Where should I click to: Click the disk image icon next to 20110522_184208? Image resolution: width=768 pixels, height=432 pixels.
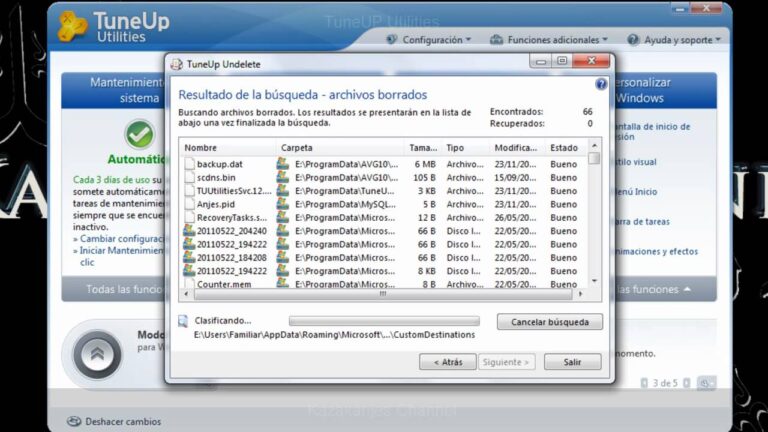pos(189,258)
